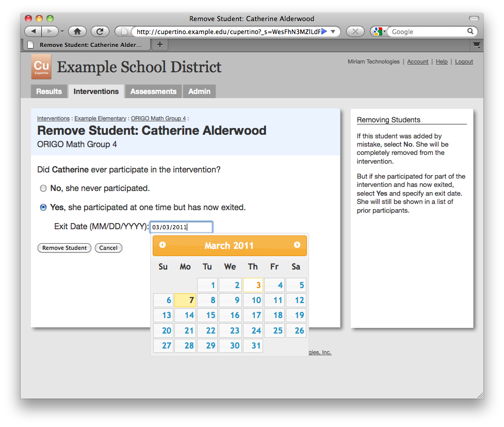Image resolution: width=504 pixels, height=427 pixels.
Task: Click the Remove Student button
Action: pyautogui.click(x=64, y=248)
